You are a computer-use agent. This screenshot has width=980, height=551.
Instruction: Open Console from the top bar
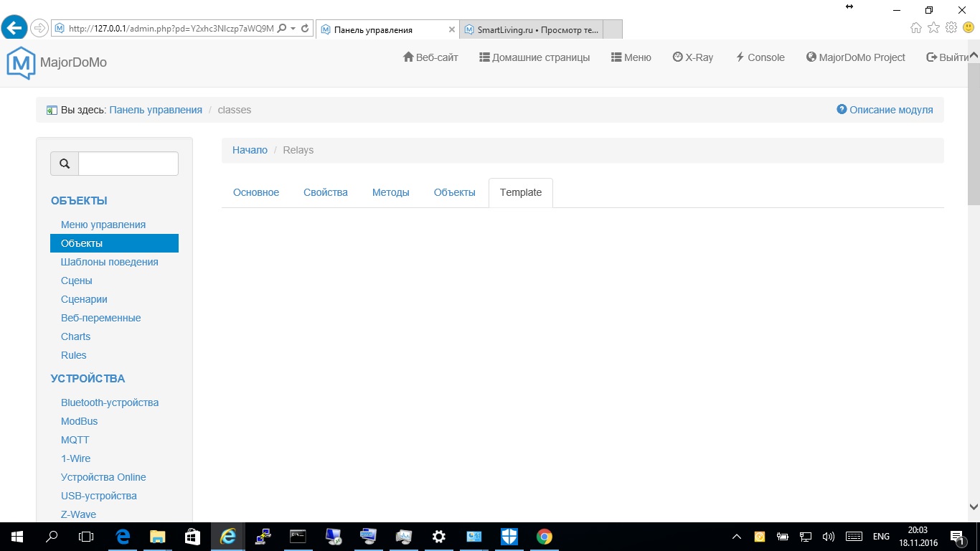(760, 57)
